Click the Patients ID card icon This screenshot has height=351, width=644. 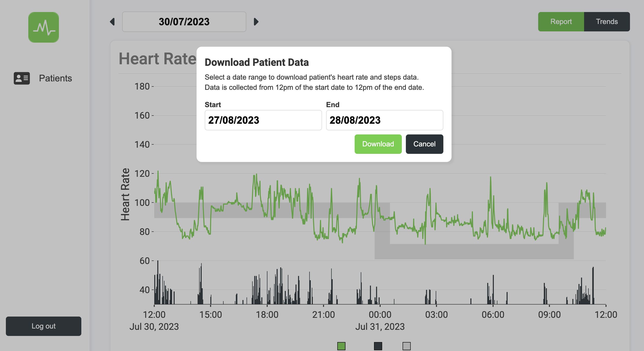click(x=22, y=78)
